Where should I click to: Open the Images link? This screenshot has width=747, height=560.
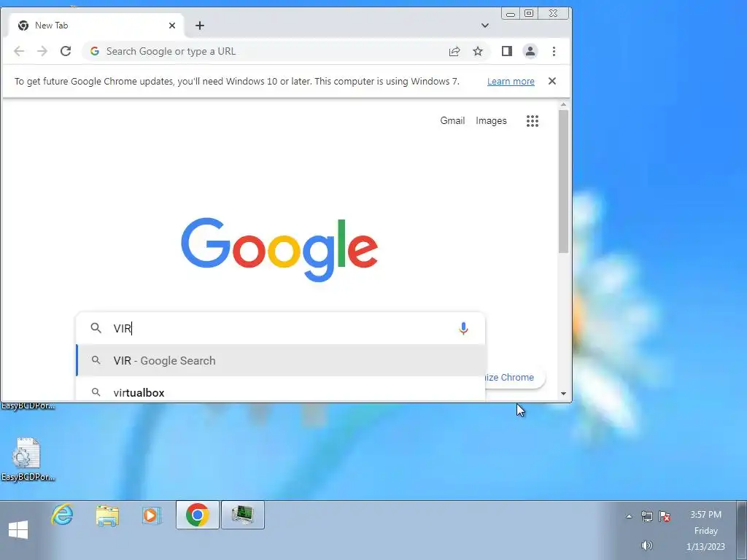coord(491,121)
